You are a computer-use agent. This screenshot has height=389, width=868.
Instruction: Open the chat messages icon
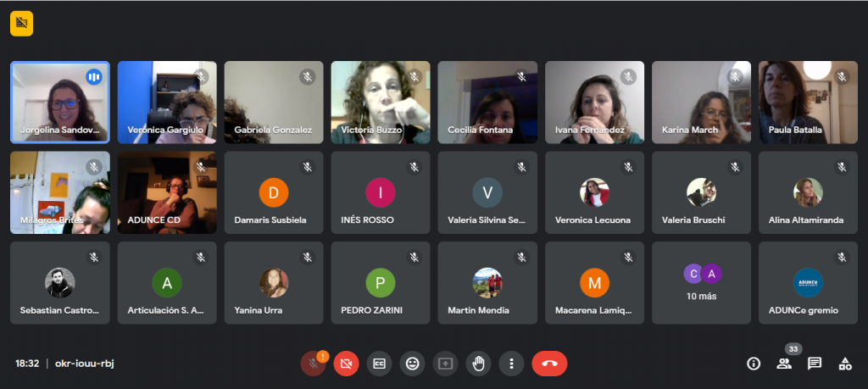click(815, 364)
